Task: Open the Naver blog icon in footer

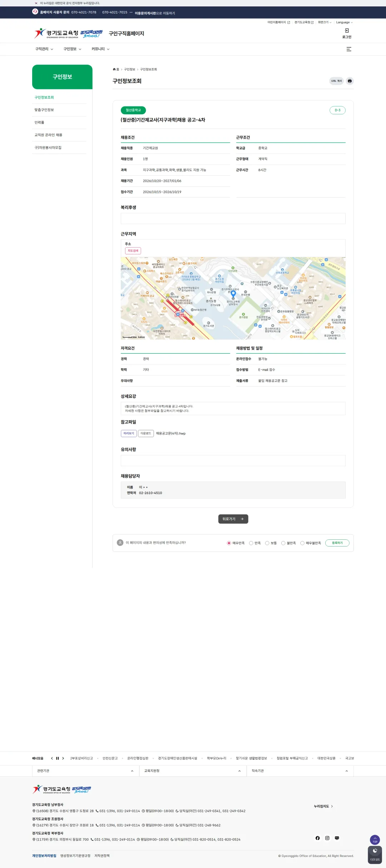Action: click(337, 838)
